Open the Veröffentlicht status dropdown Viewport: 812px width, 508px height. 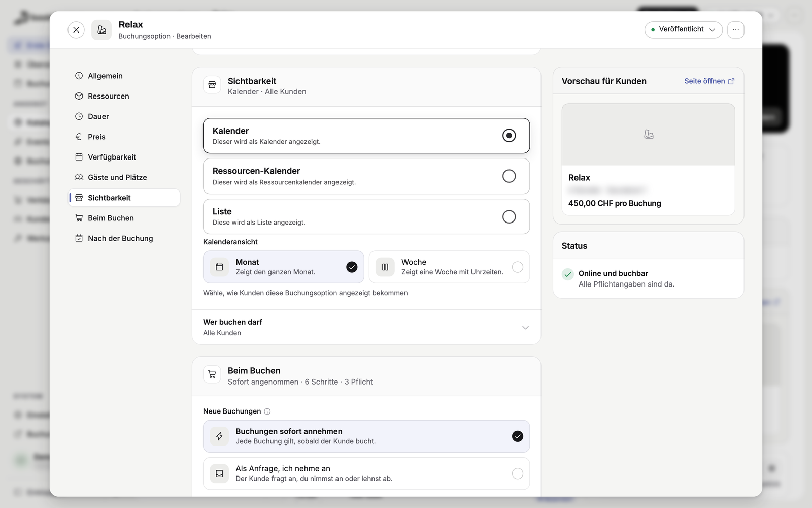(684, 30)
